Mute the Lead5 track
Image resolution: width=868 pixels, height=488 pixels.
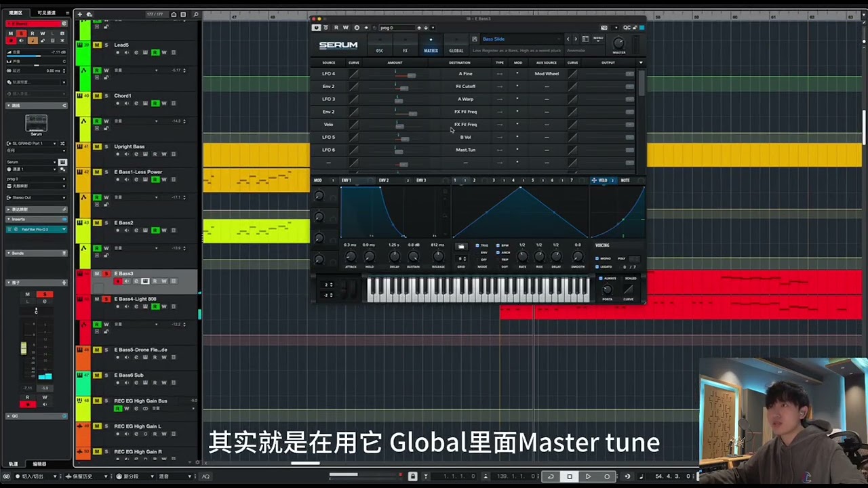pos(97,45)
